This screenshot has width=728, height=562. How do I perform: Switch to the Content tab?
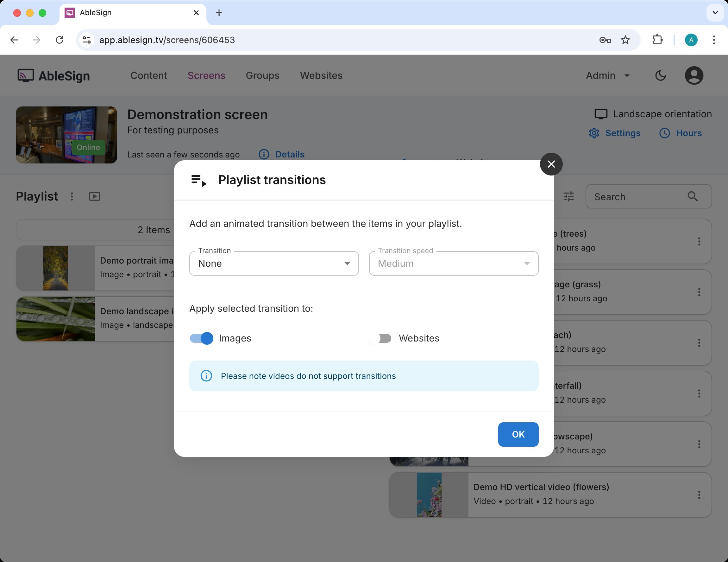coord(149,75)
